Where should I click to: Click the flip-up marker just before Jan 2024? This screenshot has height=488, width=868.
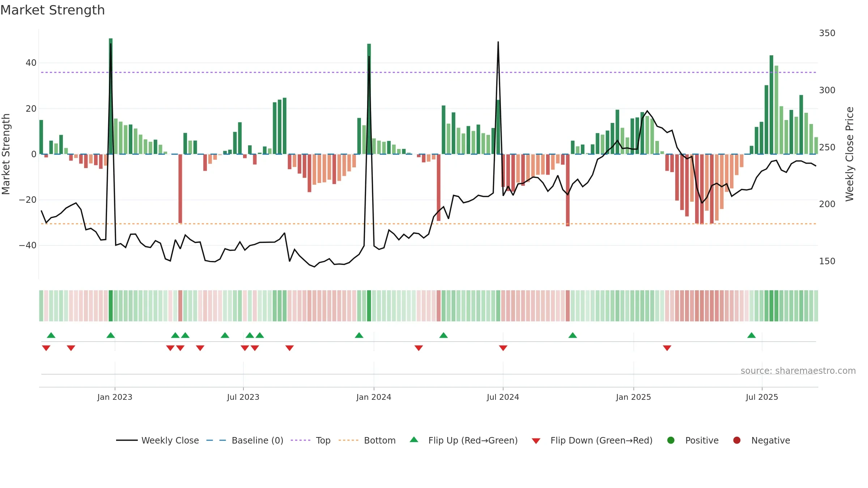[359, 335]
